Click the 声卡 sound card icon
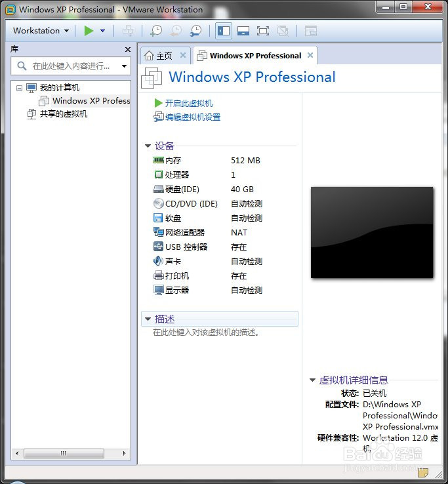This screenshot has width=448, height=484. pos(158,261)
